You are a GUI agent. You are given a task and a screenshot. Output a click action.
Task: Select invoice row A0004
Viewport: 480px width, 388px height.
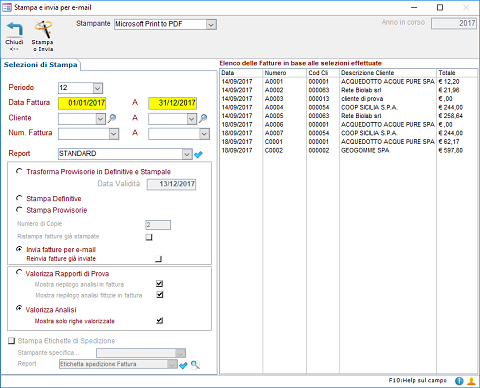click(x=348, y=107)
